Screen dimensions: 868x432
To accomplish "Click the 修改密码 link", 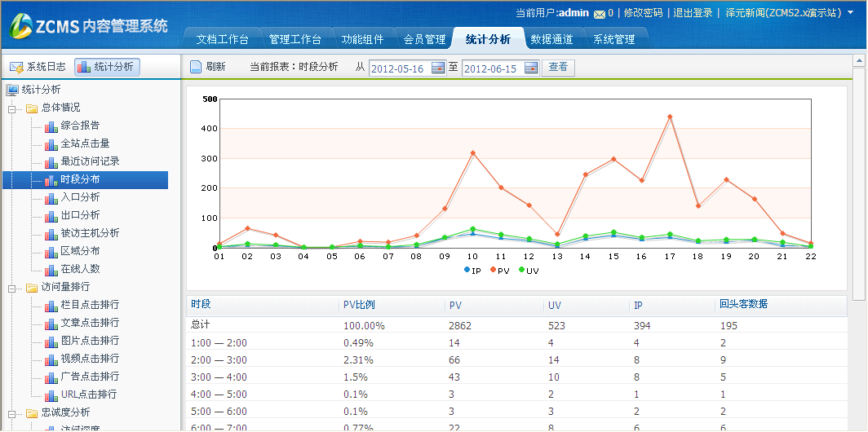I will (643, 13).
